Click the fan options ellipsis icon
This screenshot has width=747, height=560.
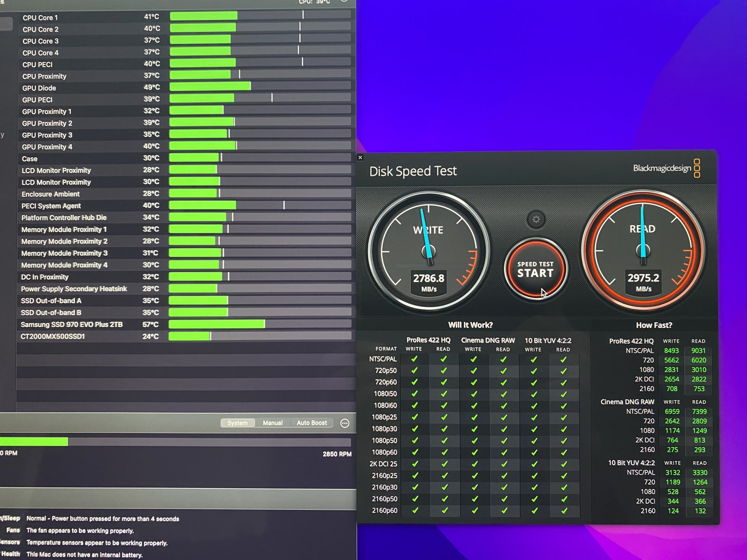(345, 423)
